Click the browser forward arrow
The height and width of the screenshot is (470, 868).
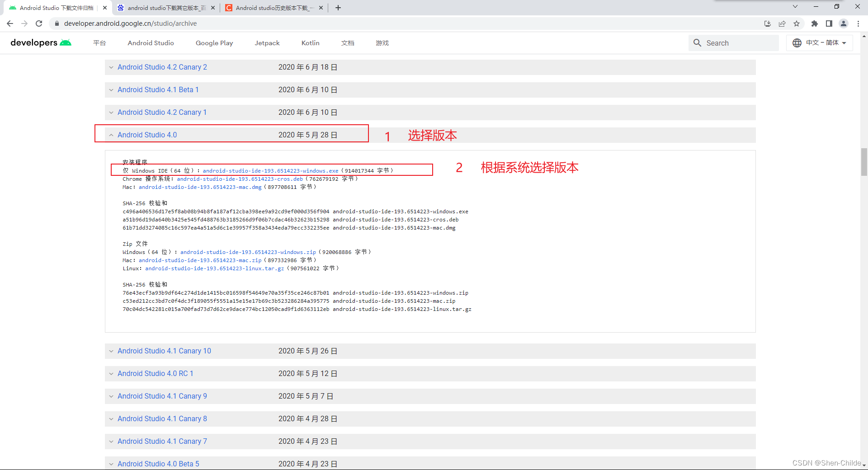click(x=24, y=23)
